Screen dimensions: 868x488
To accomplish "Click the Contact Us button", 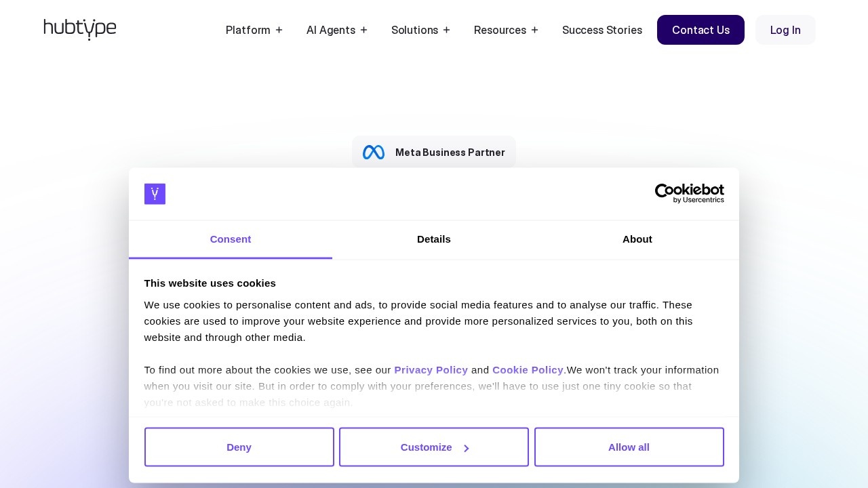I will point(701,30).
